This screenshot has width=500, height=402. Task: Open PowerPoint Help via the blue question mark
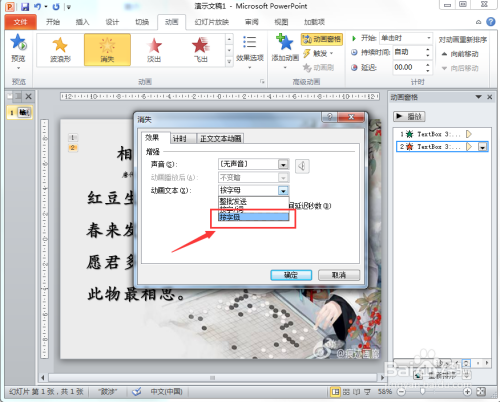coord(490,22)
